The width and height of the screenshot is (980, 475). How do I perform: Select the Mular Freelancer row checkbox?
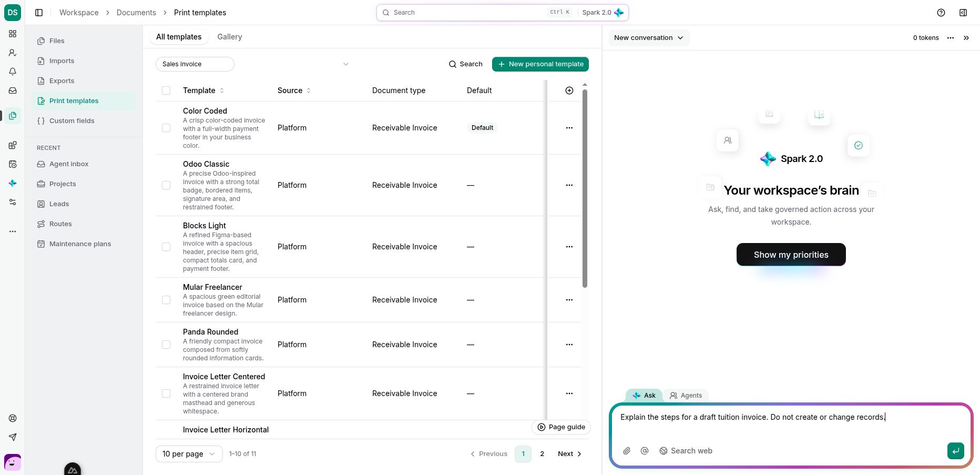[166, 300]
